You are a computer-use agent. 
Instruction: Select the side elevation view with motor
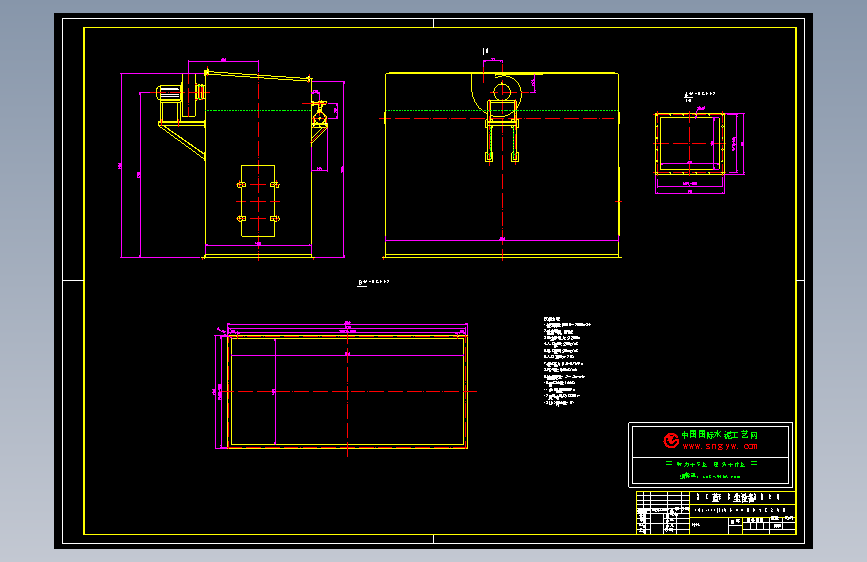232,159
